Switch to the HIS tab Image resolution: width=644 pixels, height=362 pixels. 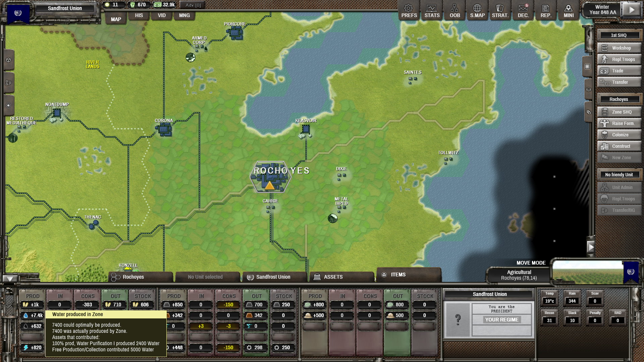tap(139, 15)
